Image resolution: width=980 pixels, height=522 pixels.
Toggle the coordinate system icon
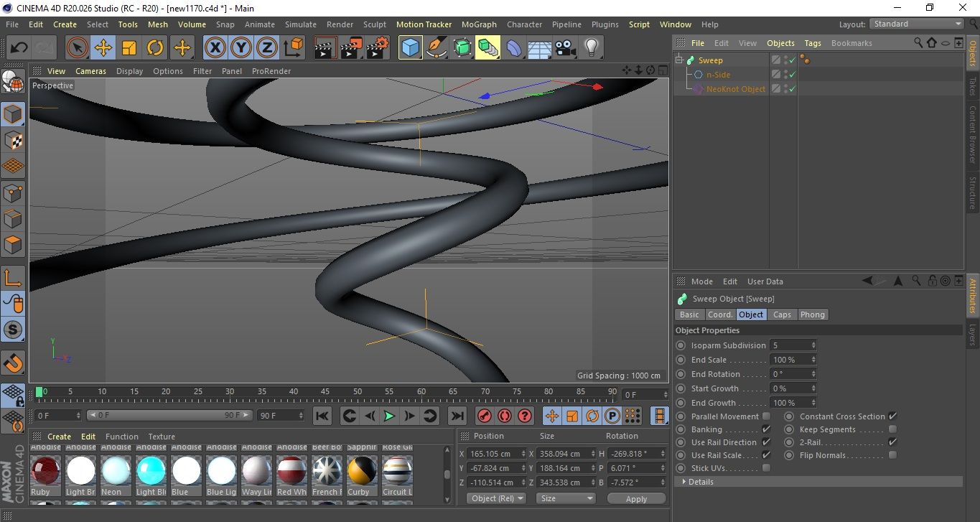click(293, 48)
